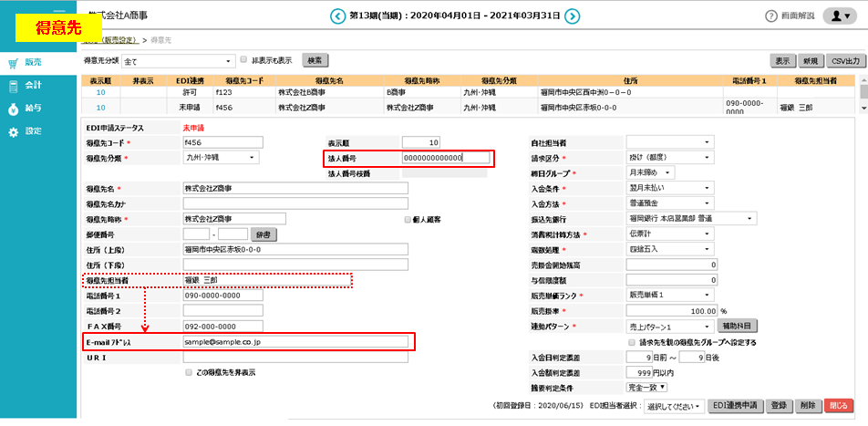The height and width of the screenshot is (426, 868).
Task: Go to the next fiscal period arrow
Action: pos(572,16)
